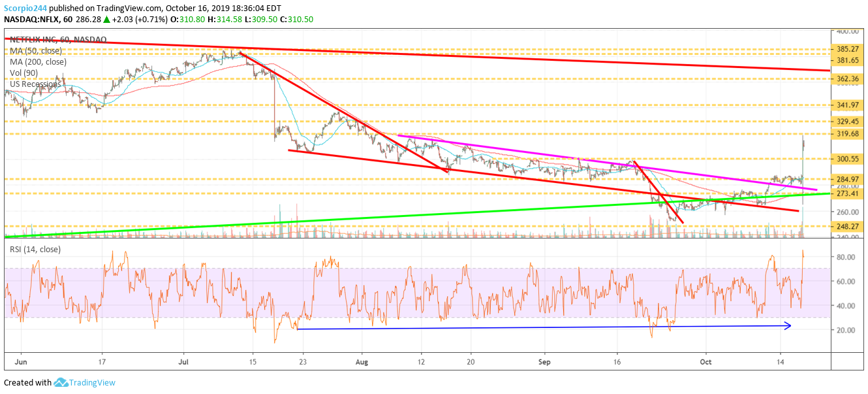Click the 'Created with' footer text

27,383
